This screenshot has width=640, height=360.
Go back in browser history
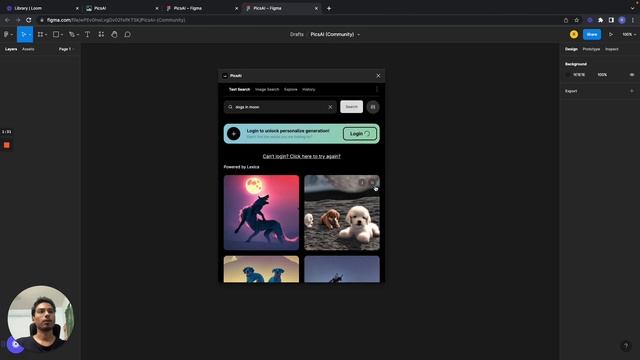coord(7,20)
